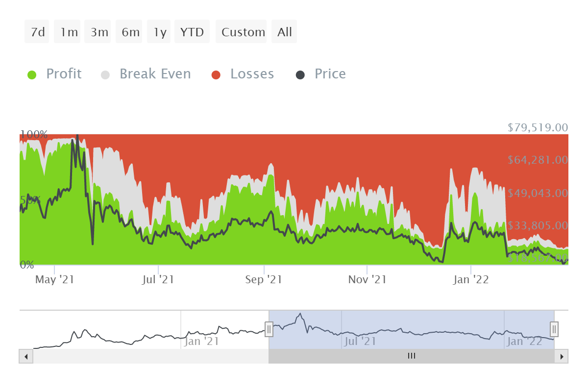Image resolution: width=588 pixels, height=392 pixels.
Task: Toggle the Price line legend entry
Action: (x=330, y=74)
